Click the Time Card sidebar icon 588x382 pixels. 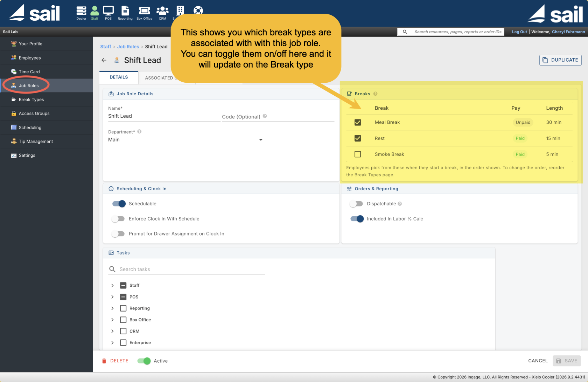[14, 71]
